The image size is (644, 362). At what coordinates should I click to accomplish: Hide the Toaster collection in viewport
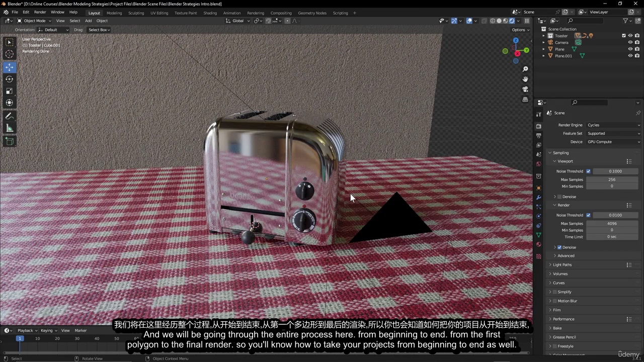[x=630, y=36]
